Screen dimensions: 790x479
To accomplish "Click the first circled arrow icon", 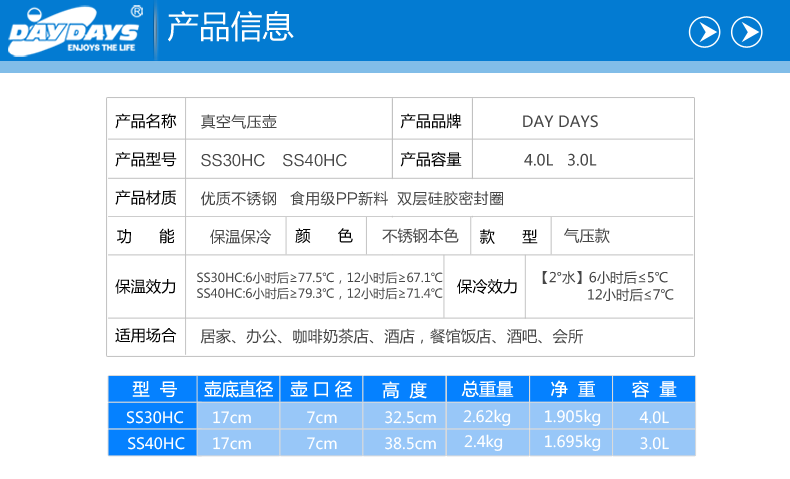I will [x=704, y=32].
